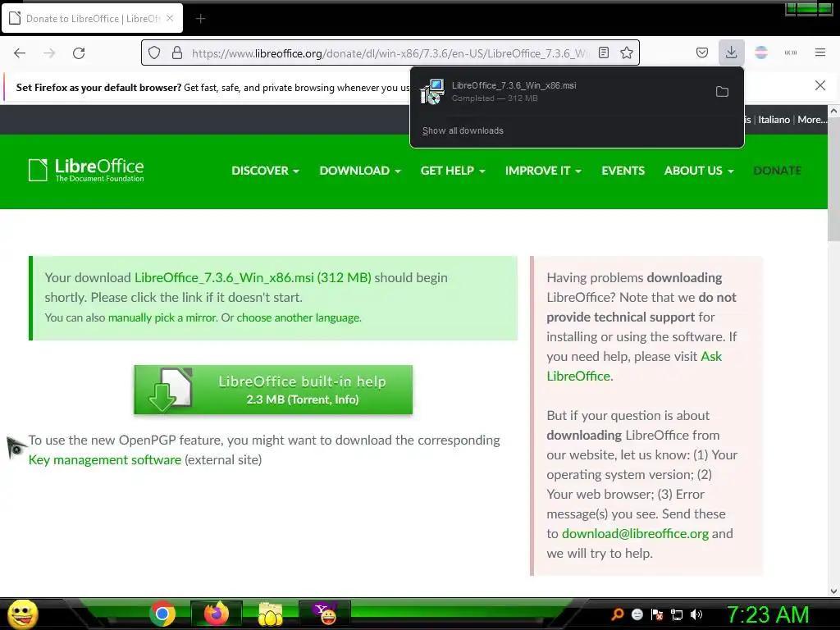Open the LibreOffice_7.3.6_Win_x86.msi installer icon in downloads
The image size is (840, 630).
431,92
